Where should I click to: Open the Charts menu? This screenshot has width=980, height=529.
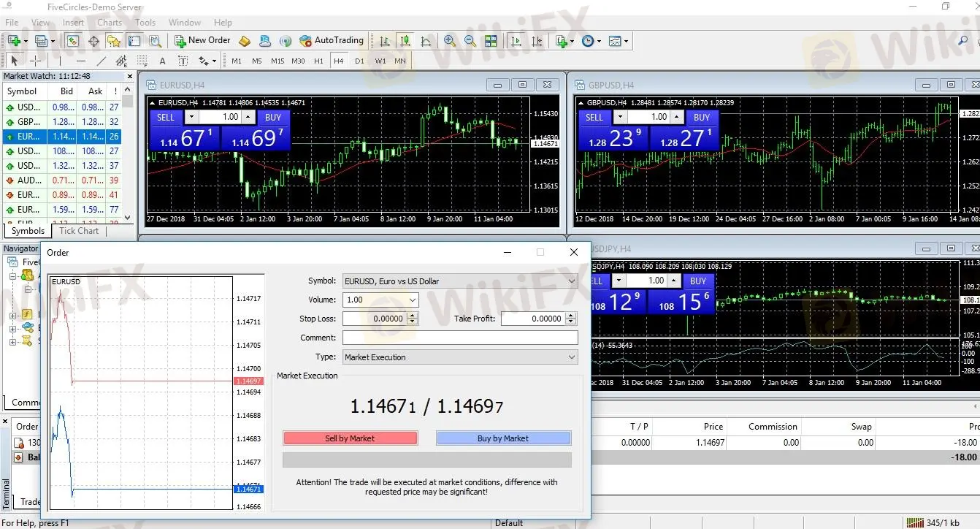(x=110, y=23)
